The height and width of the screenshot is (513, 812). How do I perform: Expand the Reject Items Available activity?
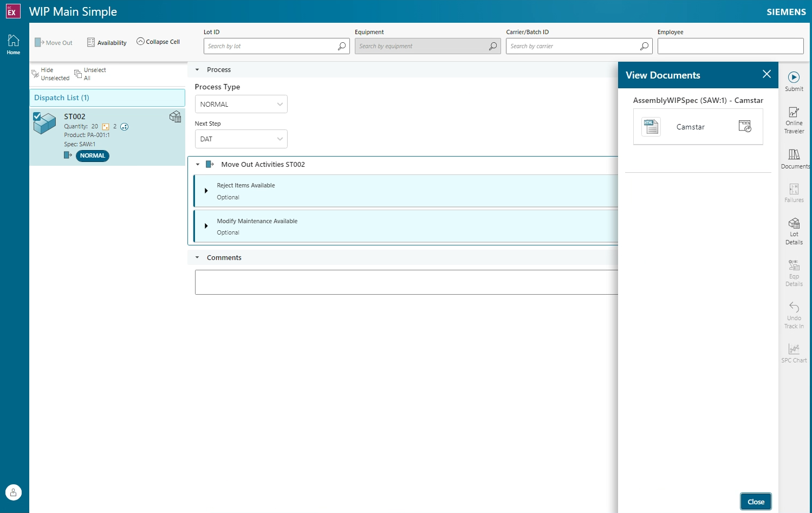point(206,191)
